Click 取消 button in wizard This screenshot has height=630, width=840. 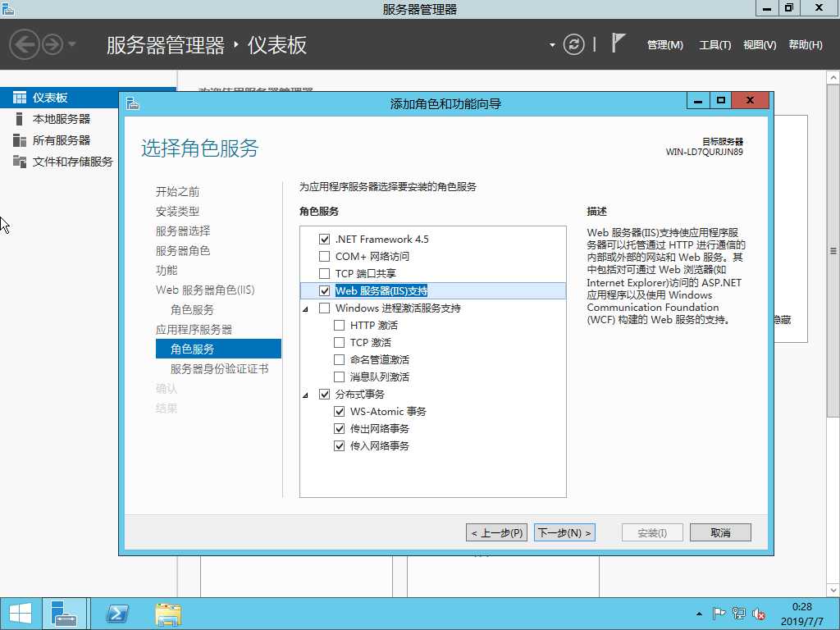click(x=720, y=532)
